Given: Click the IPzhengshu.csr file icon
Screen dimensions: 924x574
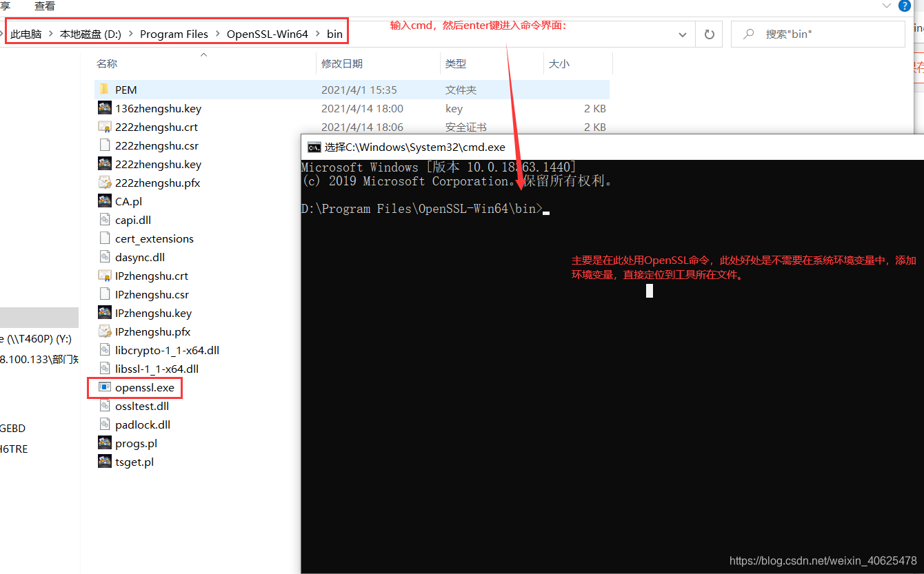Looking at the screenshot, I should coord(105,294).
